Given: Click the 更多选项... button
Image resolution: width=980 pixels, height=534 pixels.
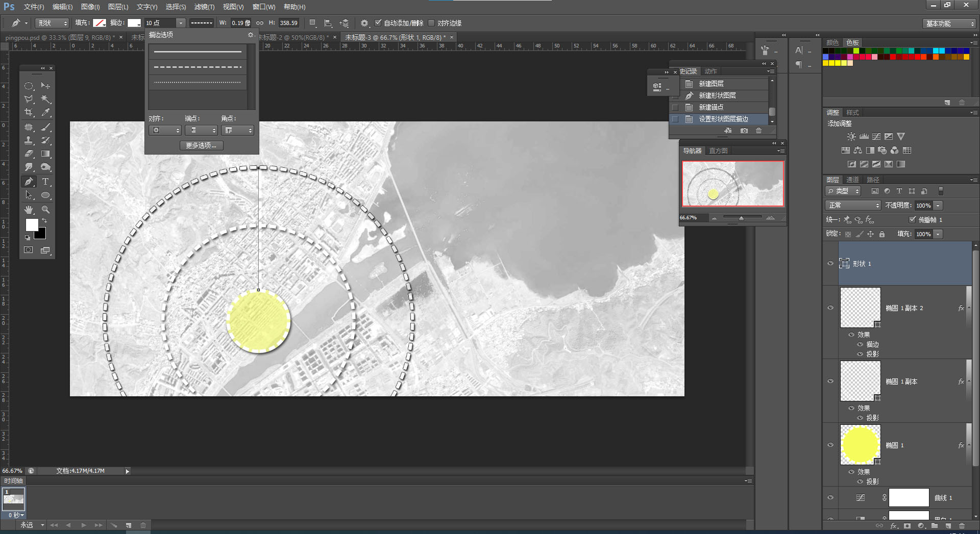Looking at the screenshot, I should (x=201, y=145).
